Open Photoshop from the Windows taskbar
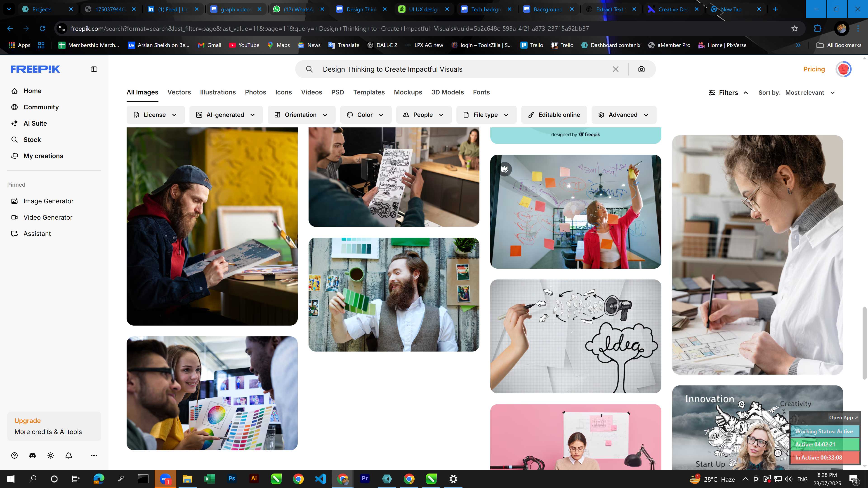This screenshot has width=868, height=488. coord(232,479)
